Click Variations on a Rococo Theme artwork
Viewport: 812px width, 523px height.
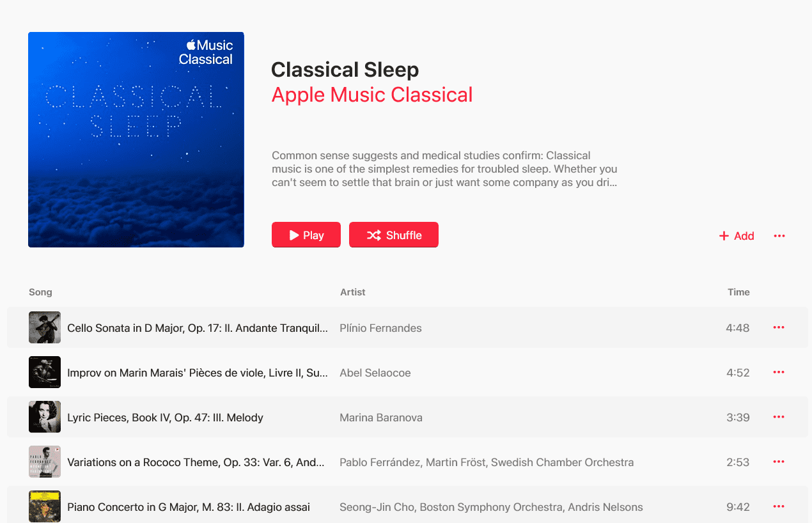(45, 462)
